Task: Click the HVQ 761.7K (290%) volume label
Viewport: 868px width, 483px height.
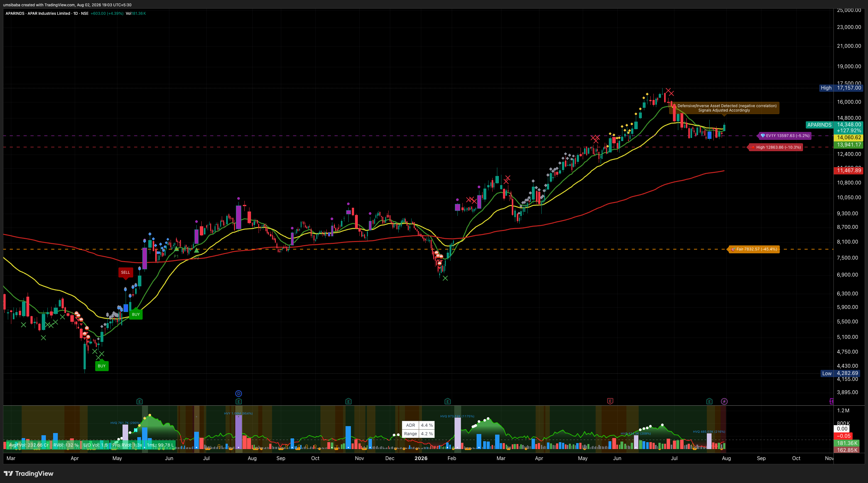Action: 125,423
